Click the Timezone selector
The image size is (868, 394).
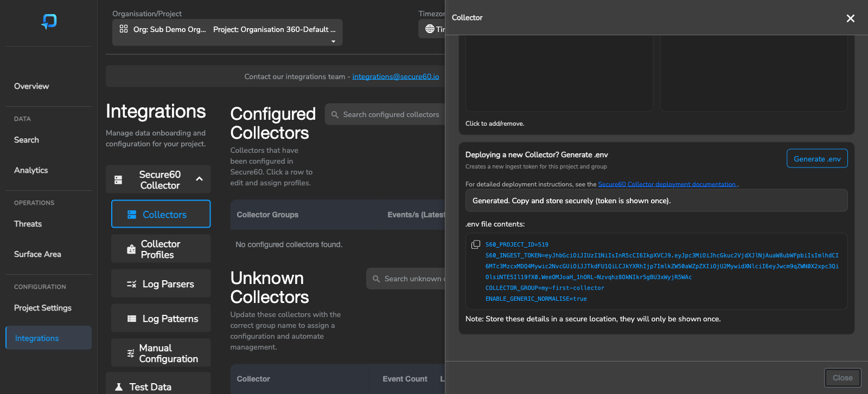pyautogui.click(x=432, y=29)
